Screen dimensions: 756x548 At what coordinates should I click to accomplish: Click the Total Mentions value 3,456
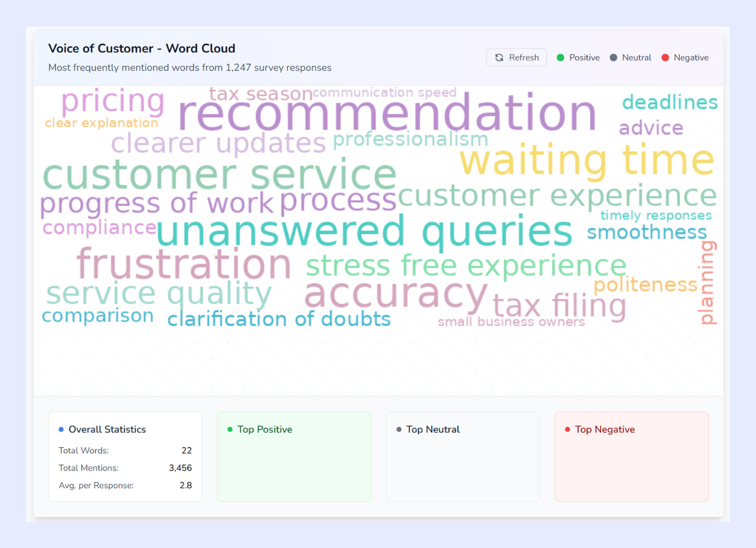181,468
